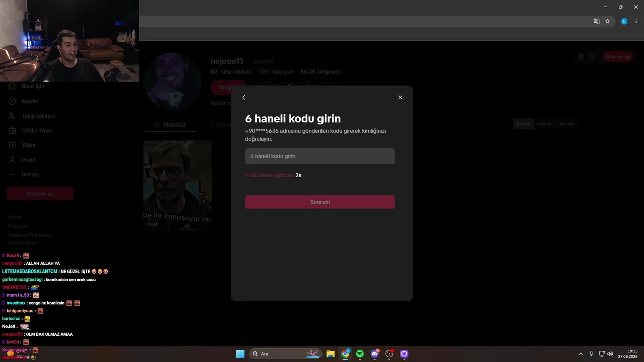Viewport: 644px width, 362px height.
Task: Click the nejooo11 profile avatar
Action: pyautogui.click(x=173, y=81)
